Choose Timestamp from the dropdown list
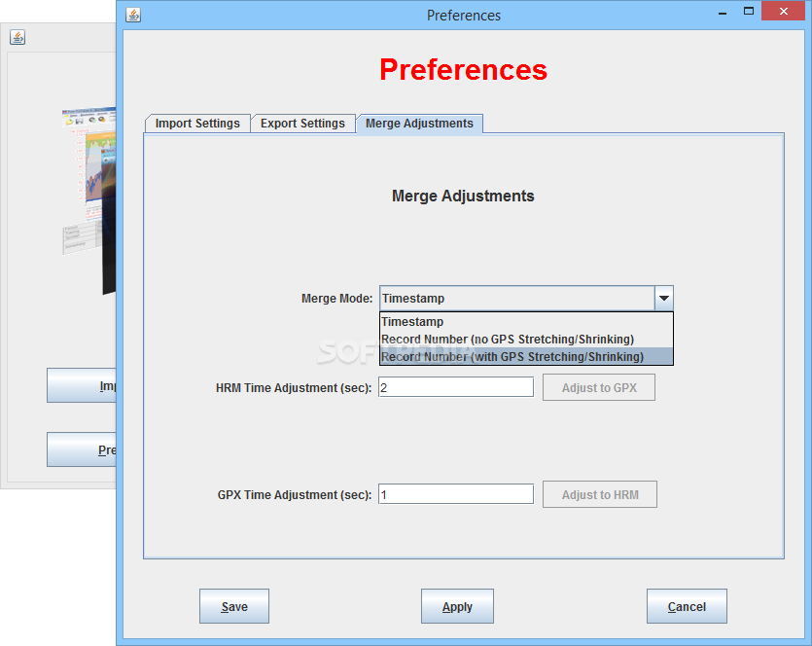 pos(526,322)
